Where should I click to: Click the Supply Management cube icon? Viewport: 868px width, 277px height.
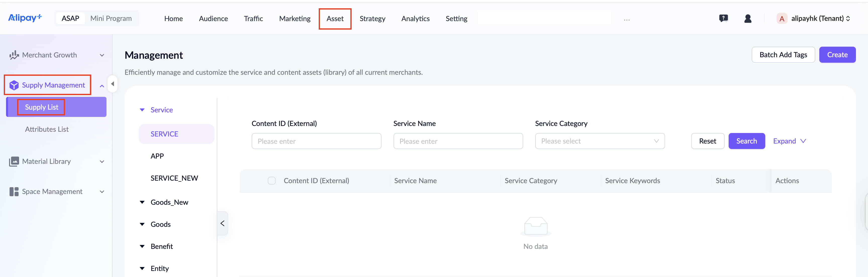[14, 85]
